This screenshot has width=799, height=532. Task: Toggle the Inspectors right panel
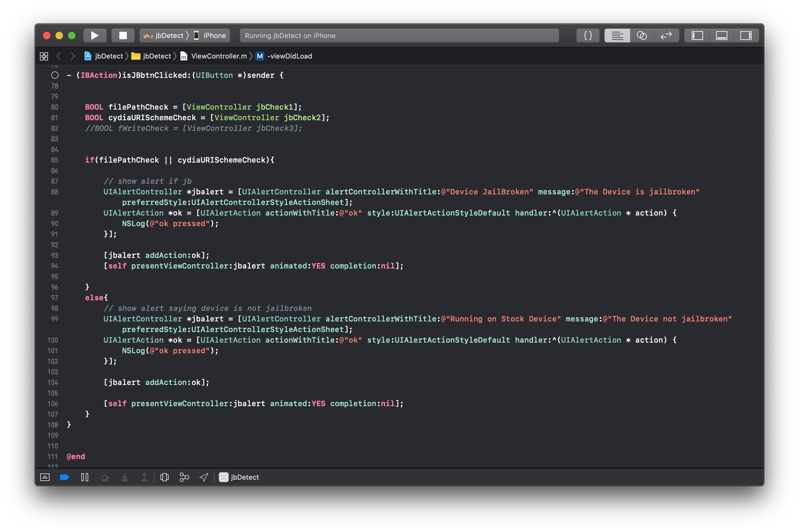(x=746, y=36)
